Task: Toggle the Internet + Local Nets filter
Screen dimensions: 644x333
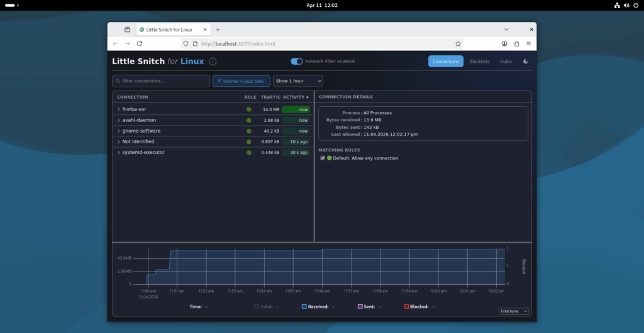Action: click(241, 81)
